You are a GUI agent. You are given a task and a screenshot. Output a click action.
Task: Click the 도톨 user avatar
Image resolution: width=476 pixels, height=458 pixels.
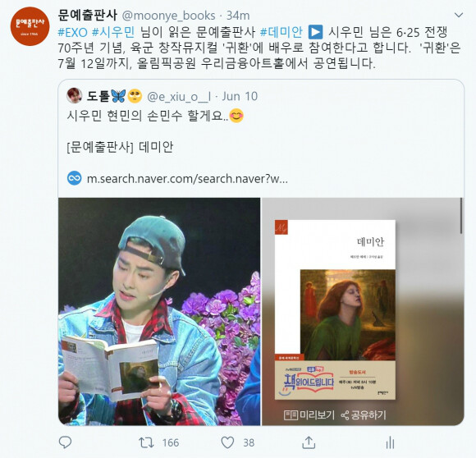pyautogui.click(x=75, y=95)
